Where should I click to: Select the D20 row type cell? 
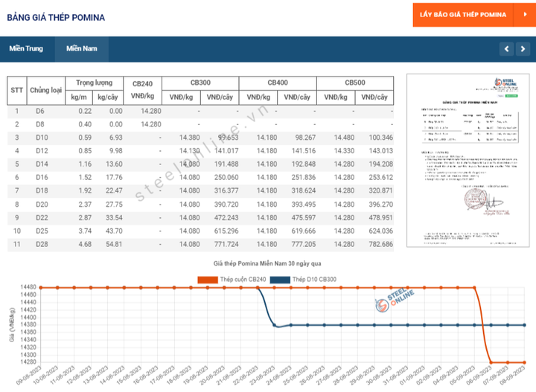[42, 205]
